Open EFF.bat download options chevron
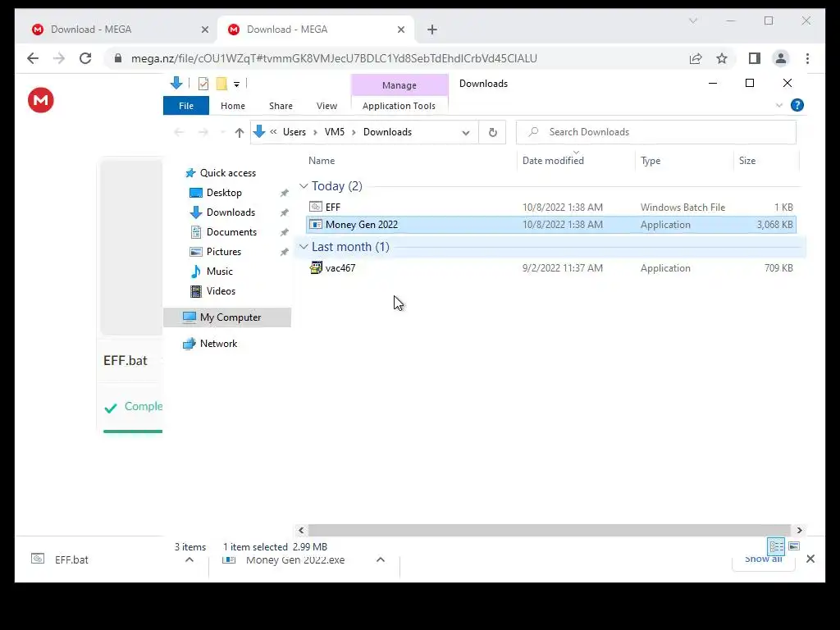The width and height of the screenshot is (840, 630). [189, 559]
